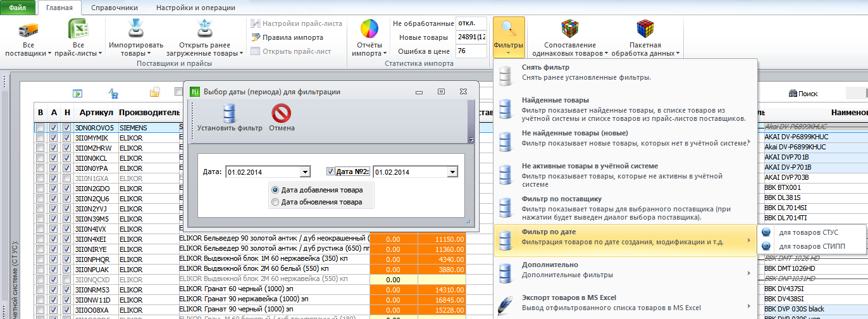The width and height of the screenshot is (868, 319).
Task: Click database icon beside Не найденные товары
Action: [505, 141]
